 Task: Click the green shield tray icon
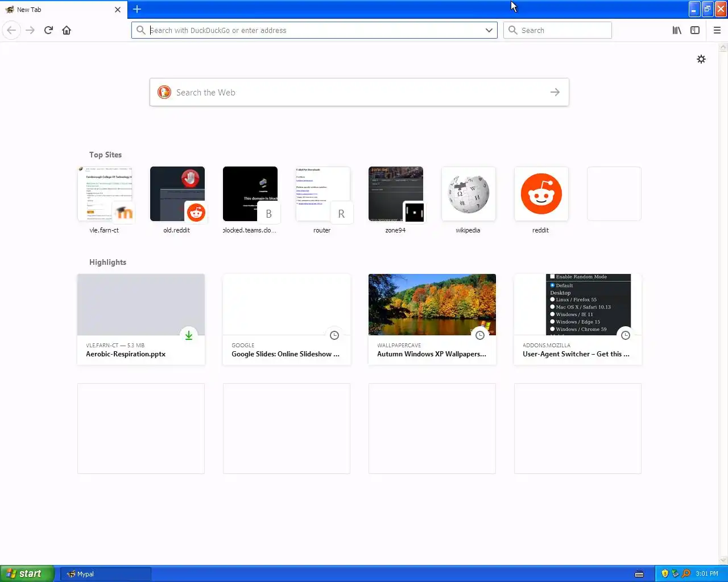[x=675, y=574]
